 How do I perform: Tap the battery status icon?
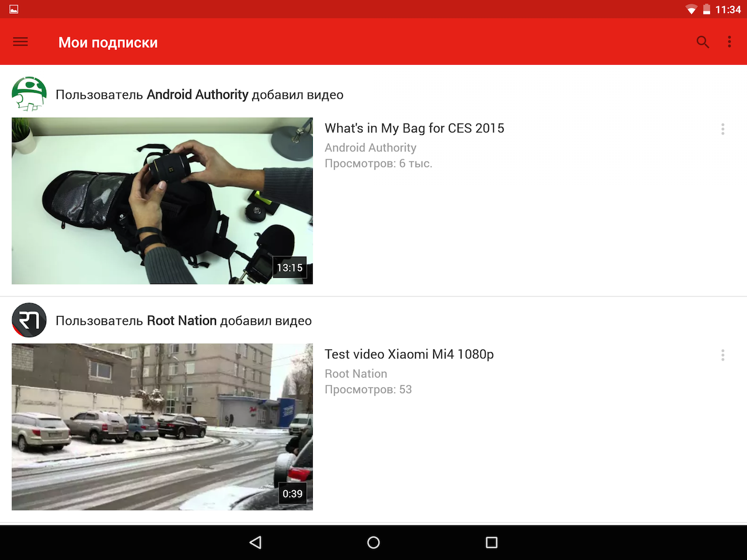(x=706, y=9)
